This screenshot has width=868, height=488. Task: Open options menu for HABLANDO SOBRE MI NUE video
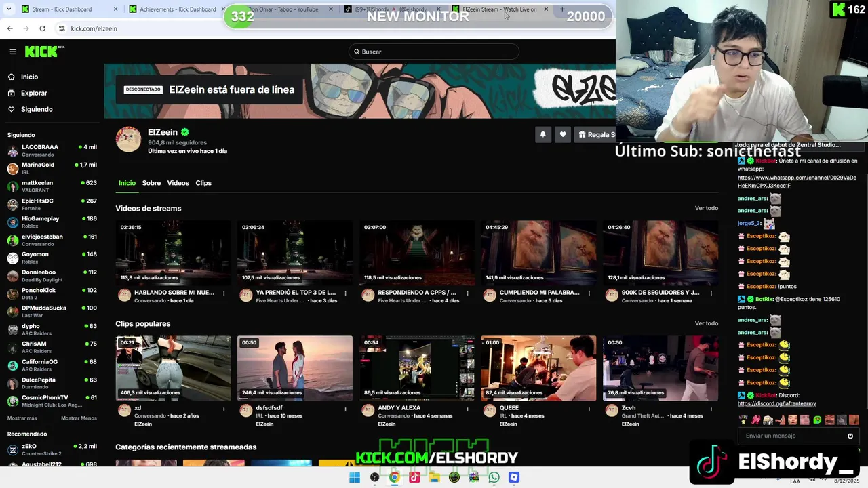tap(223, 293)
